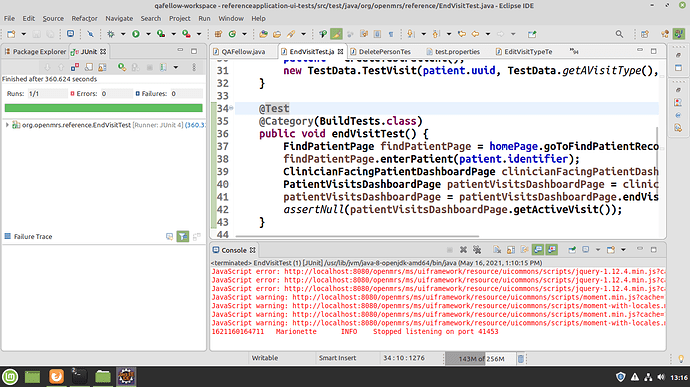Open the Window menu

pyautogui.click(x=231, y=18)
